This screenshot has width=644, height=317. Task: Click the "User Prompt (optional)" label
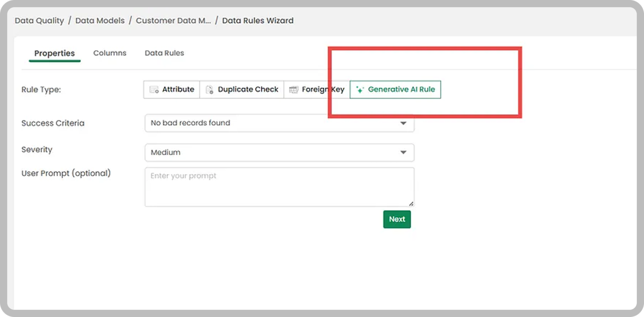click(66, 173)
